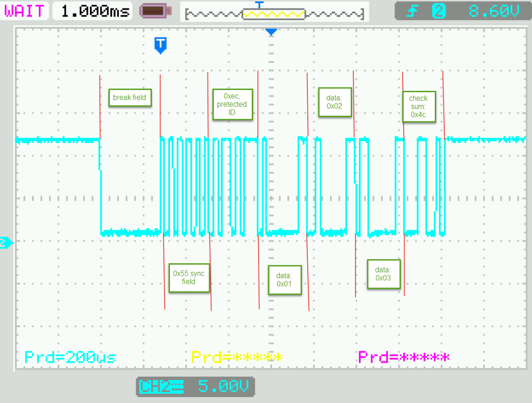The height and width of the screenshot is (403, 532).
Task: Click the trigger position arrow above waveform area
Action: 271,32
